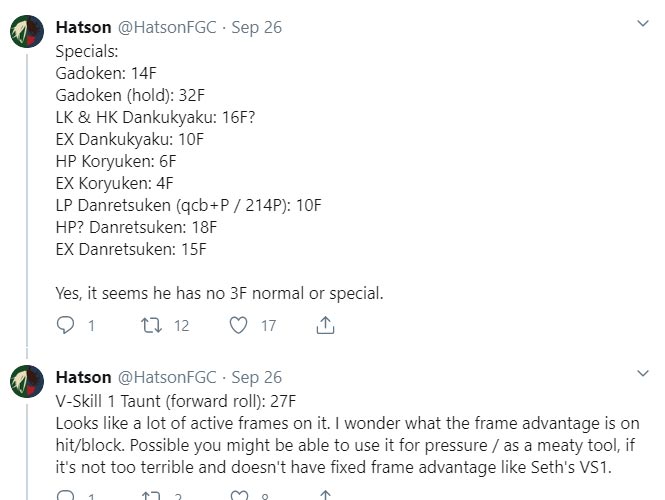This screenshot has height=500, width=665.
Task: Click the Sep 26 timestamp on the V-Skill tweet
Action: tap(256, 377)
